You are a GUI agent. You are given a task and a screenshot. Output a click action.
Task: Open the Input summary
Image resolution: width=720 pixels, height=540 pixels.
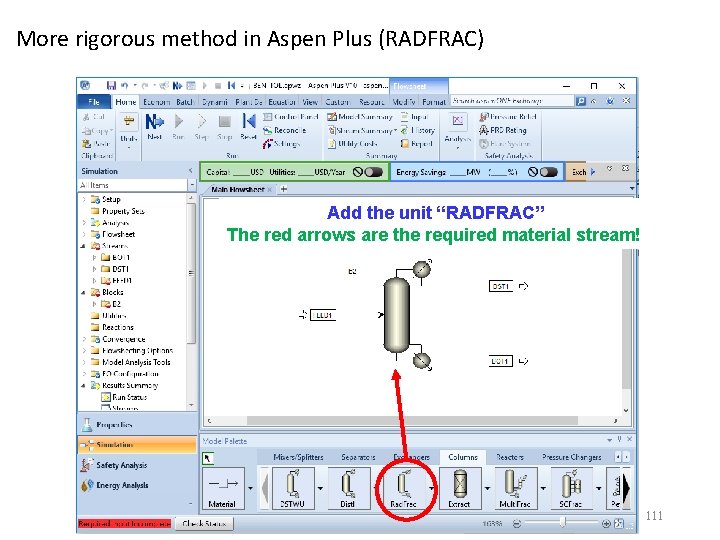coord(414,117)
